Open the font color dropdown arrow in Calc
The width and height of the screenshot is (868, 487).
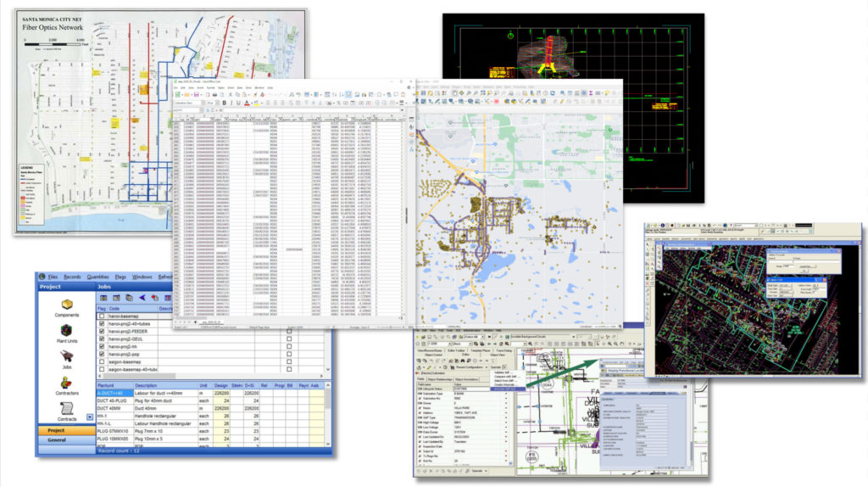[x=252, y=103]
